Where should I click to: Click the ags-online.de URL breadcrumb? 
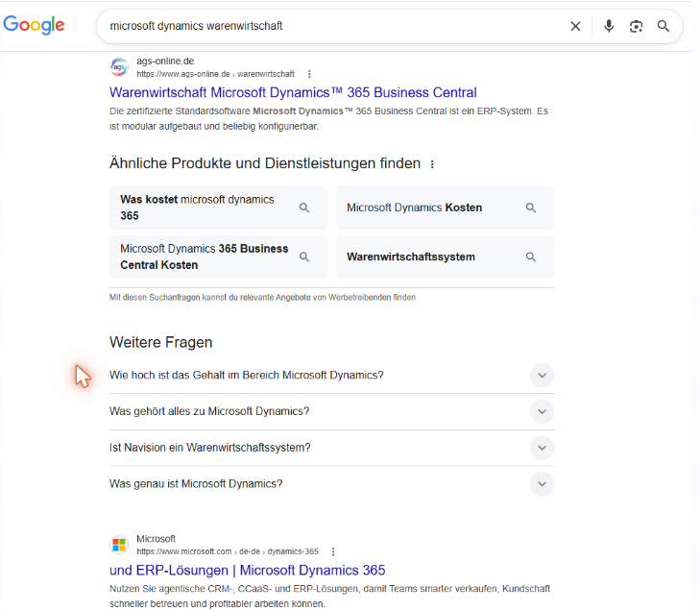216,74
